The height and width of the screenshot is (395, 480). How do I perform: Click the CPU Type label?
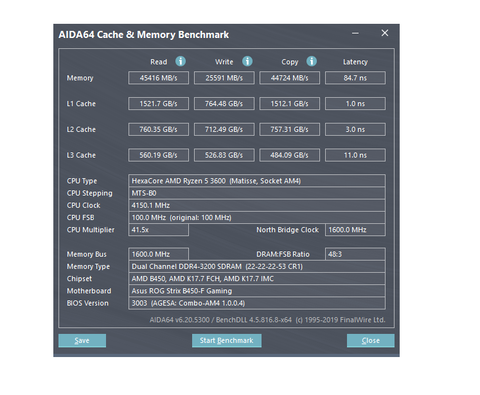82,181
